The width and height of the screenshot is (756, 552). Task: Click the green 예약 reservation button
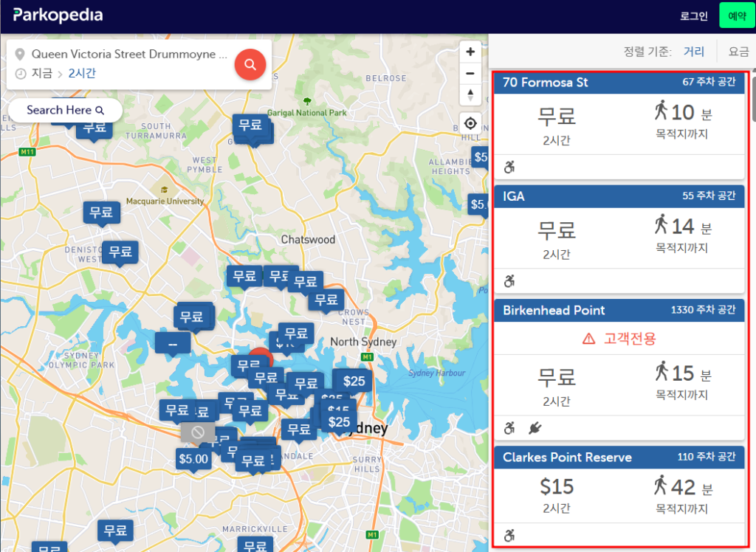(737, 15)
